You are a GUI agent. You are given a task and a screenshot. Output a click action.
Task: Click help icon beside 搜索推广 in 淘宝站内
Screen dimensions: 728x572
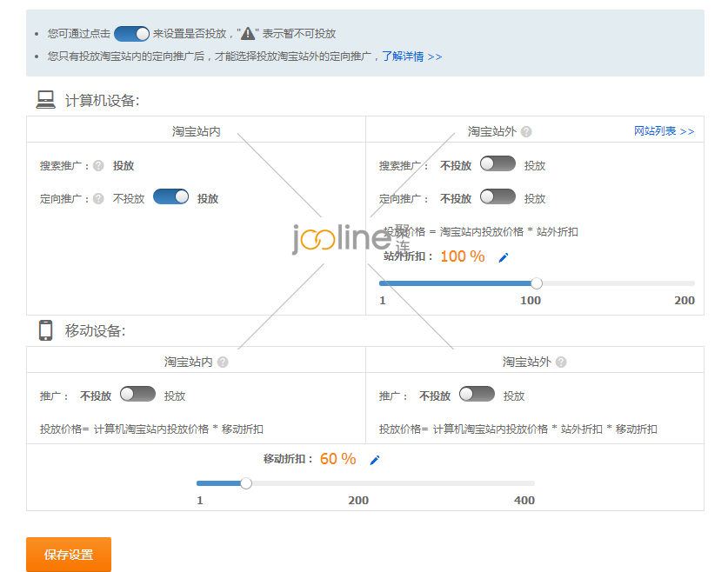point(98,166)
